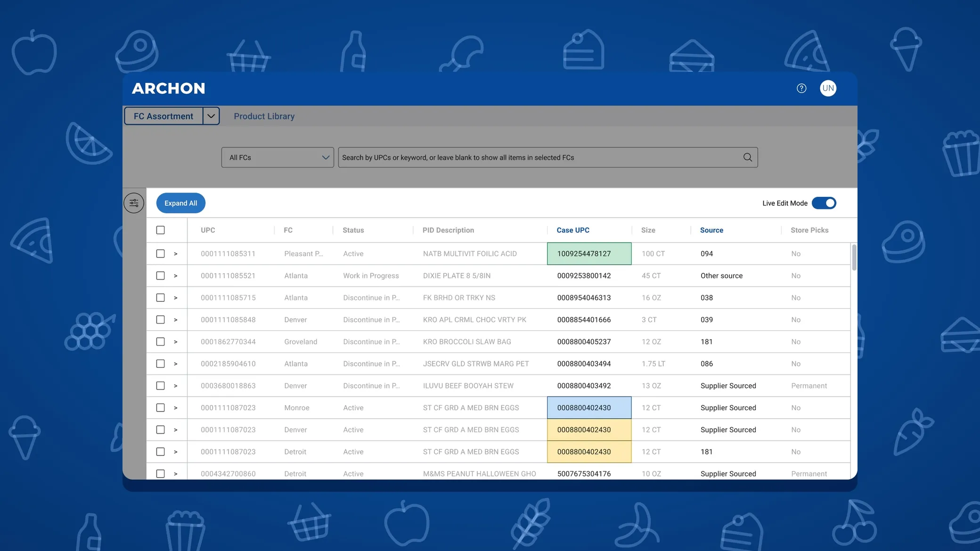Open the help question mark icon

pos(801,88)
